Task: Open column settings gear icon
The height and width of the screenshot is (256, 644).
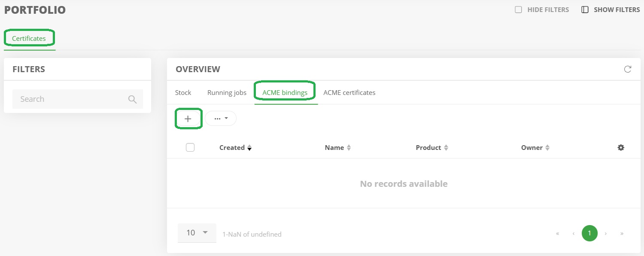Action: [621, 147]
